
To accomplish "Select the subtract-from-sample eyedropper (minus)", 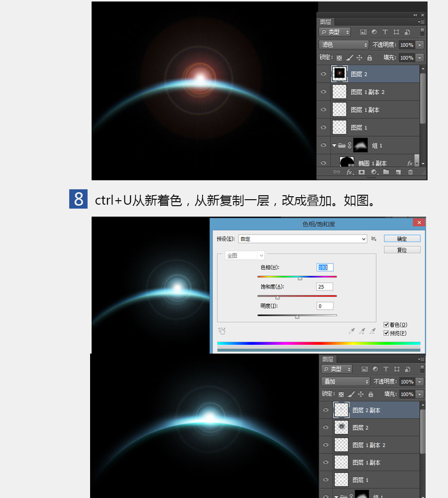I will click(x=372, y=331).
